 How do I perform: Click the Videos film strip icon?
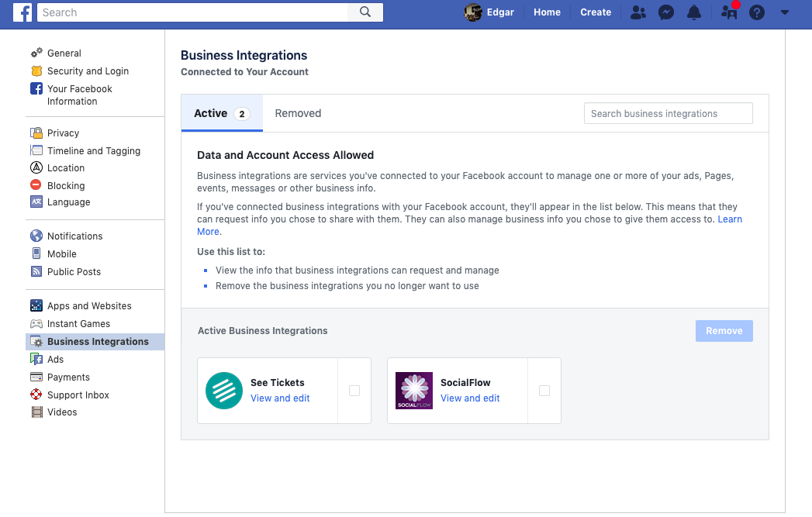[36, 412]
